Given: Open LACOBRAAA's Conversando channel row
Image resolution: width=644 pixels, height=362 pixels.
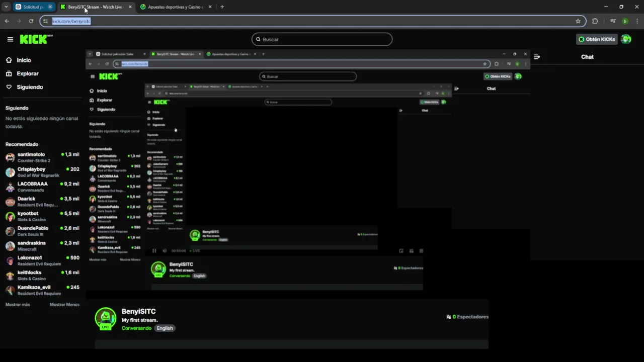Looking at the screenshot, I should pyautogui.click(x=42, y=187).
